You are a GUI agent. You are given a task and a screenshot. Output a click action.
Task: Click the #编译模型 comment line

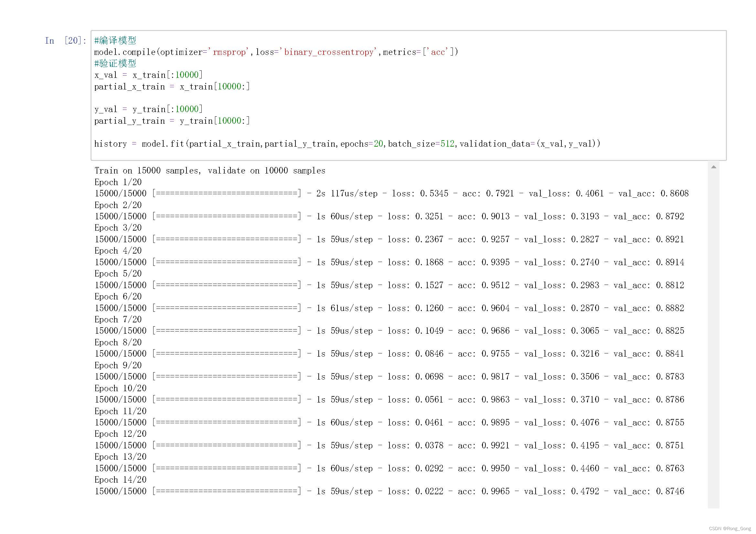[x=116, y=40]
